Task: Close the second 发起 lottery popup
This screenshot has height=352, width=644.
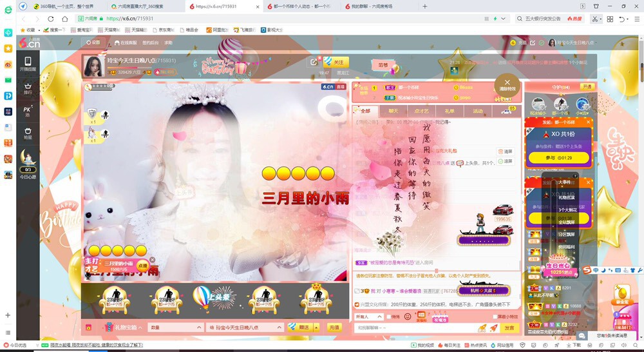Action: click(x=588, y=182)
